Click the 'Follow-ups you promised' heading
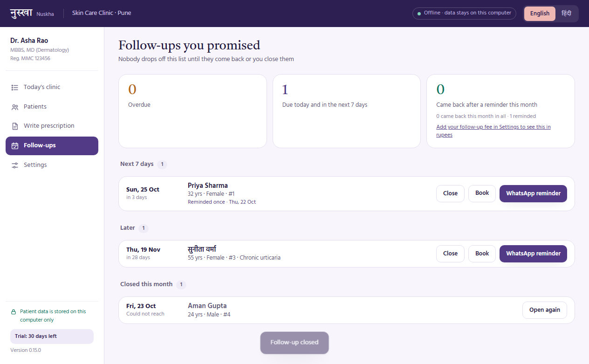 [x=189, y=45]
